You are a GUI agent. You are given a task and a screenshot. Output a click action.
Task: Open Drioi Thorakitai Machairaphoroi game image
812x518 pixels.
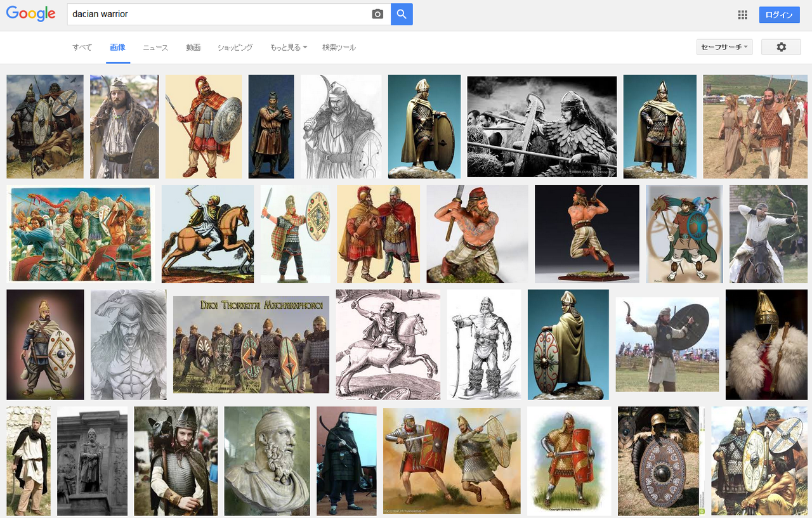coord(251,345)
